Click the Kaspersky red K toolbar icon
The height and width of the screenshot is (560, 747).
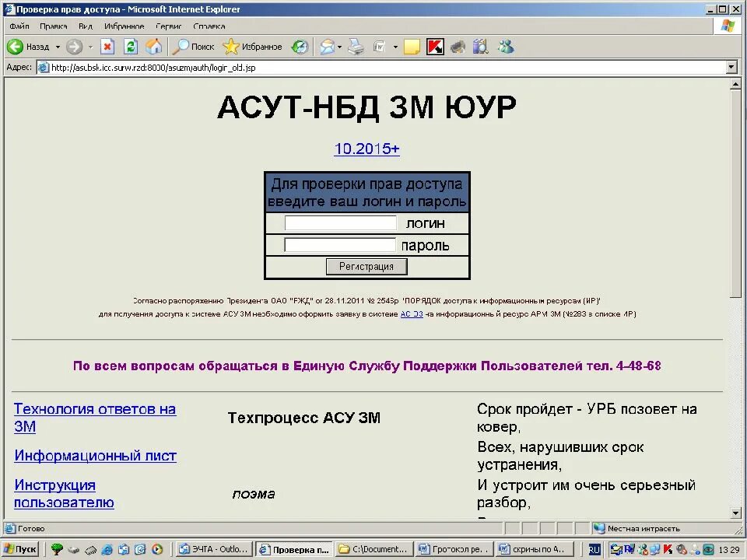coord(435,47)
